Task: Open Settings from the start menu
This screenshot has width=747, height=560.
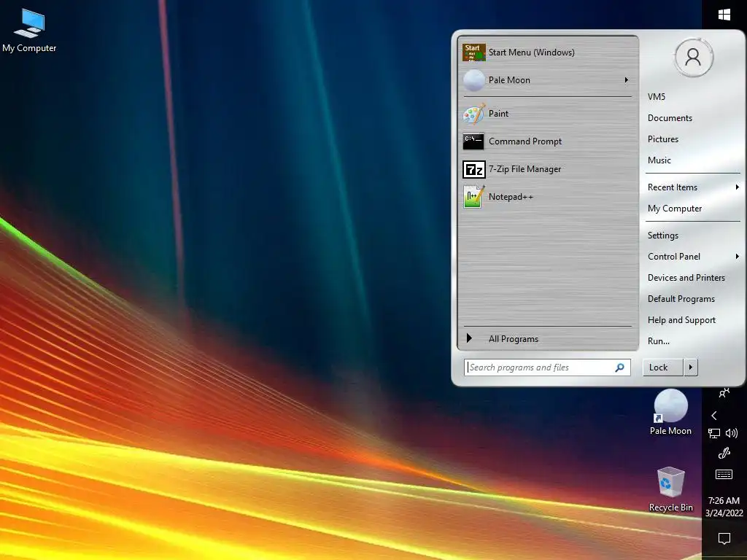Action: coord(662,236)
